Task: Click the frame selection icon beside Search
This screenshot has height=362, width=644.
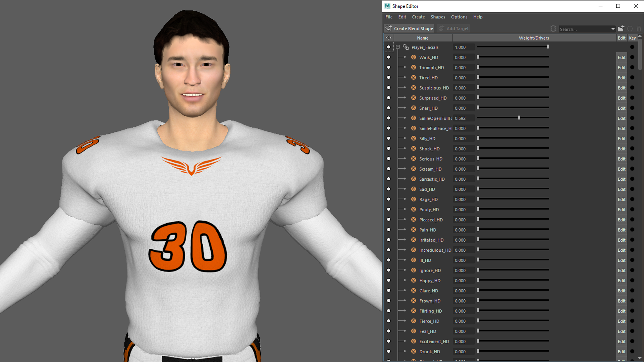Action: coord(553,29)
